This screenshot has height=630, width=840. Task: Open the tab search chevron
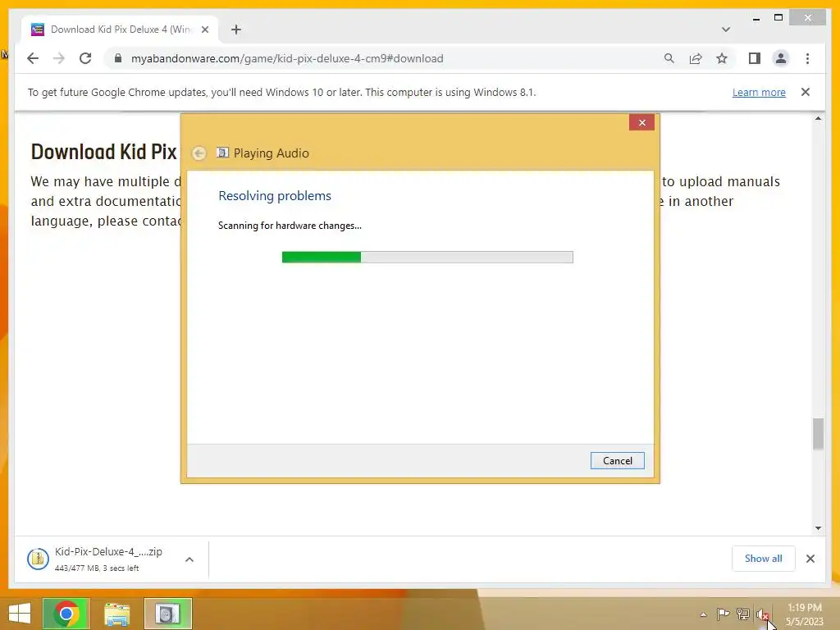click(726, 30)
